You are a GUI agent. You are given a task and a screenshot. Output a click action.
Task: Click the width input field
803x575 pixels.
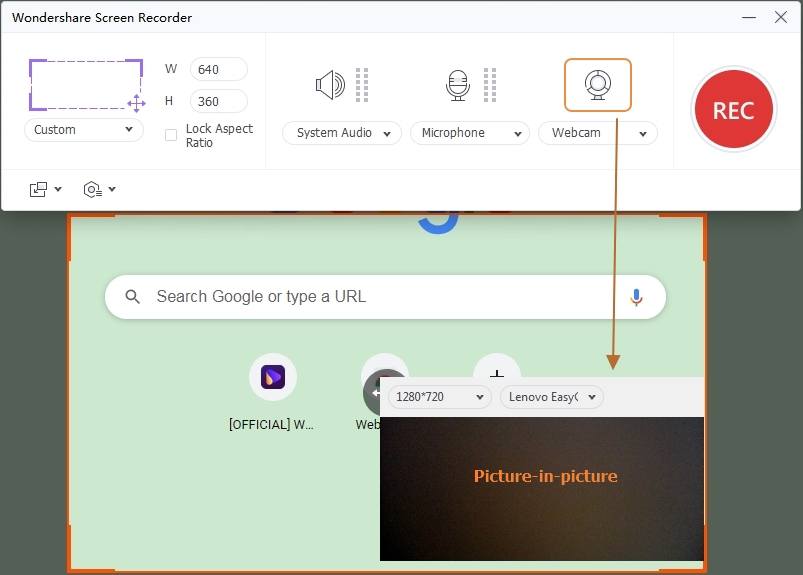pos(219,69)
